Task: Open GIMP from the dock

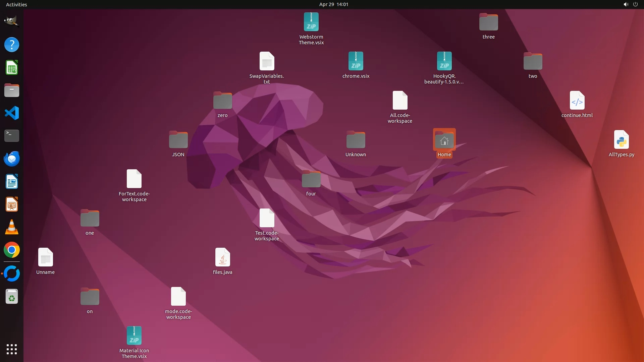Action: pyautogui.click(x=11, y=21)
